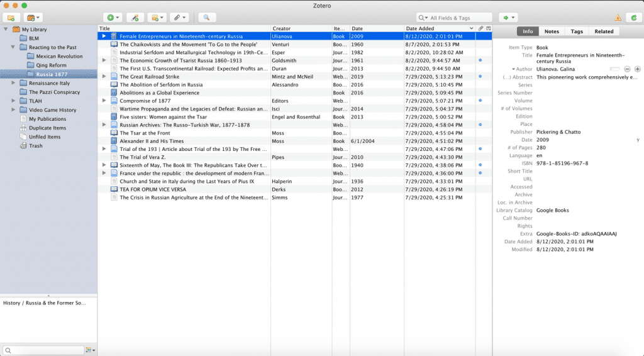This screenshot has width=644, height=356.
Task: Collapse the My Library tree
Action: (6, 29)
